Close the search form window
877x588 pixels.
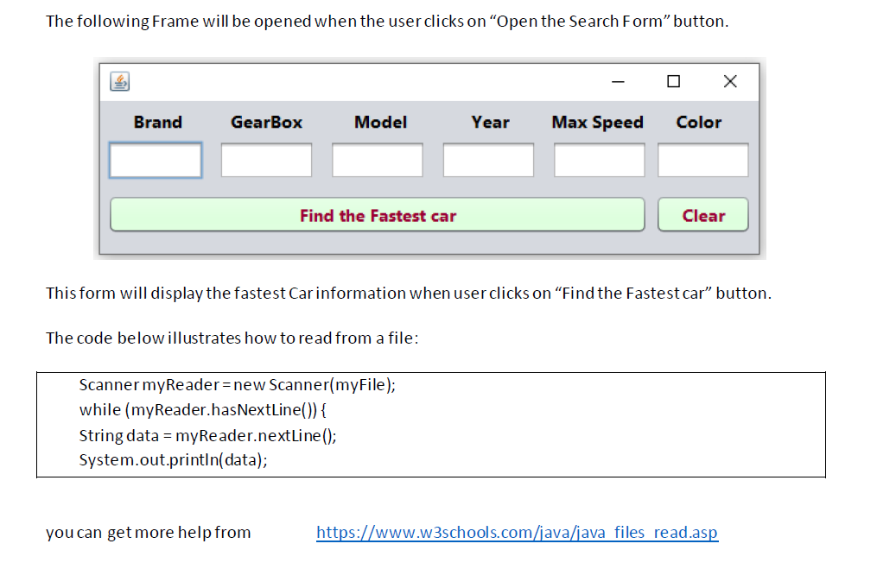(729, 80)
